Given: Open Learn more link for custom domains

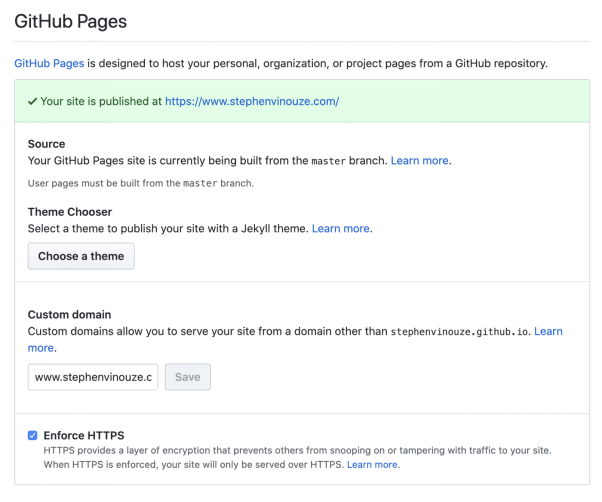Looking at the screenshot, I should coord(547,331).
